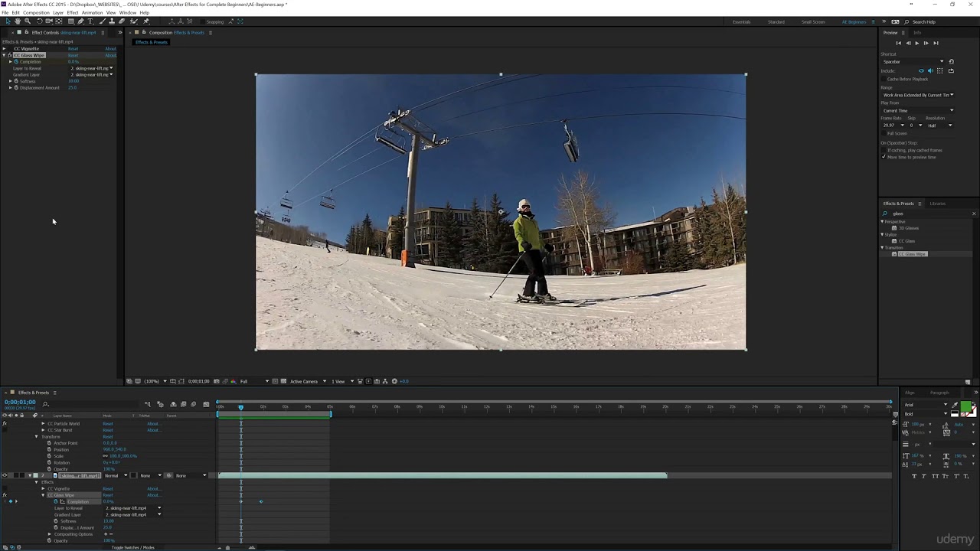Screen dimensions: 980x551
Task: Select the Zoom magnifier tool
Action: tap(28, 21)
